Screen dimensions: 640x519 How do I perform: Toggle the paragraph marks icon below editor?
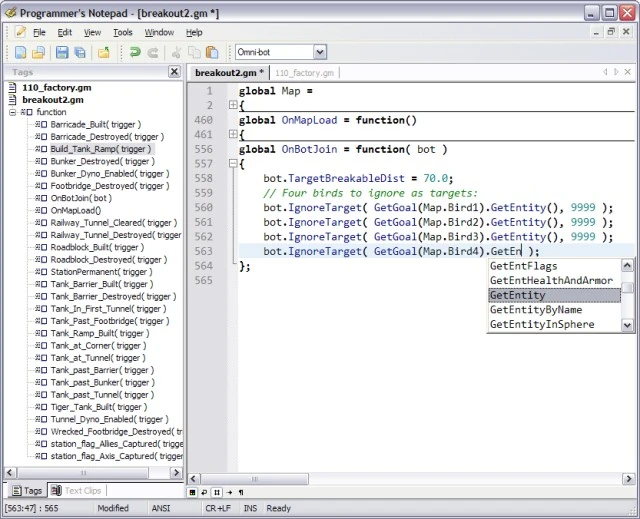(240, 492)
